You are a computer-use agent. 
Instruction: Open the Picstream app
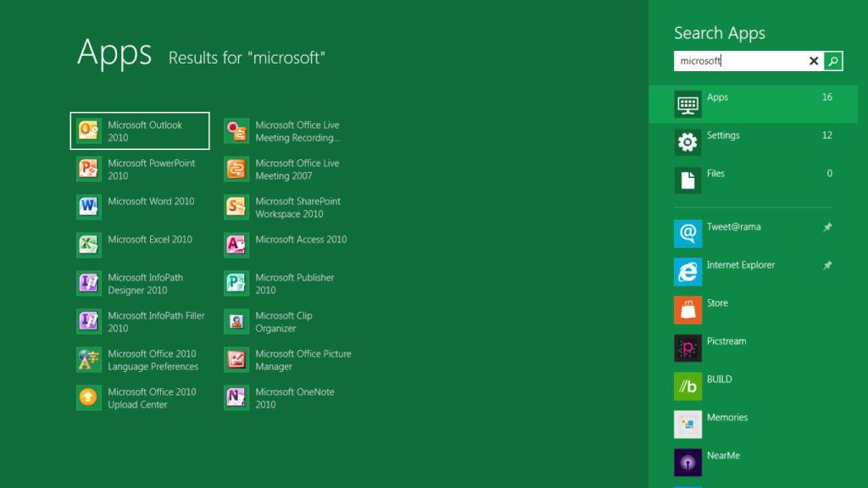726,341
